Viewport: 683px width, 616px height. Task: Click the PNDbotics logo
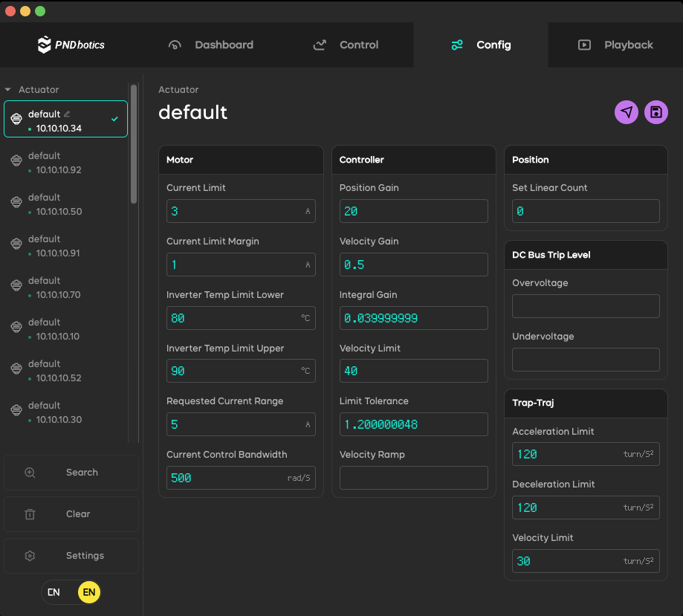click(71, 45)
